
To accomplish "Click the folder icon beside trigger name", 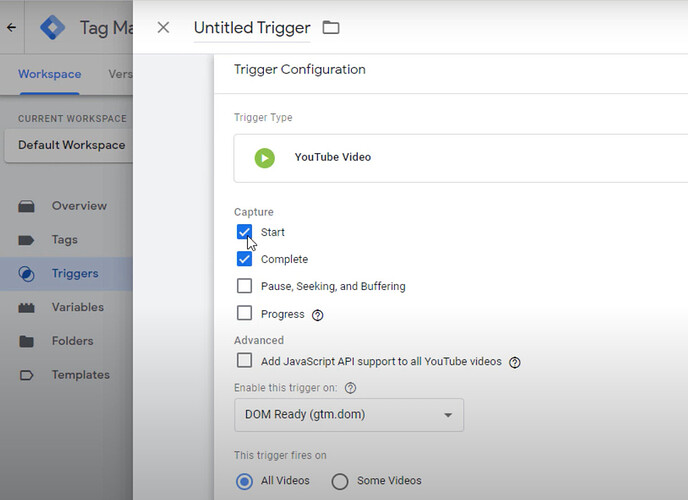I will tap(331, 28).
